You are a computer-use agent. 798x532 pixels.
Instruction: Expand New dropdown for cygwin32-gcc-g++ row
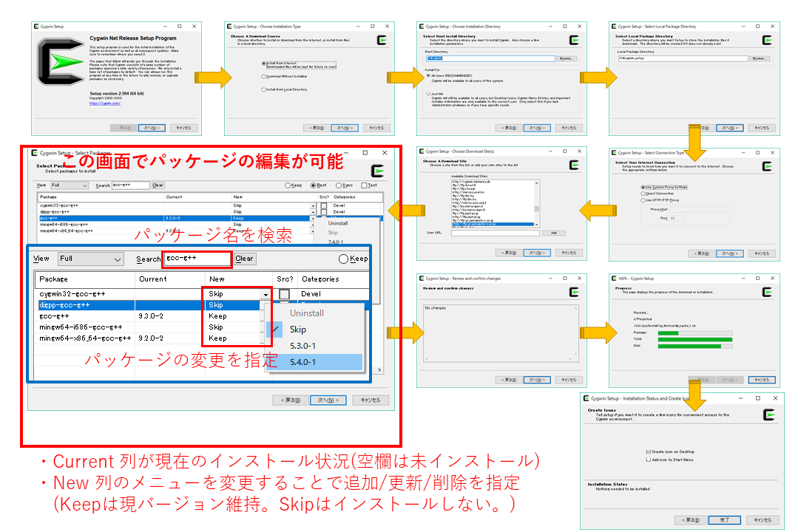click(266, 294)
